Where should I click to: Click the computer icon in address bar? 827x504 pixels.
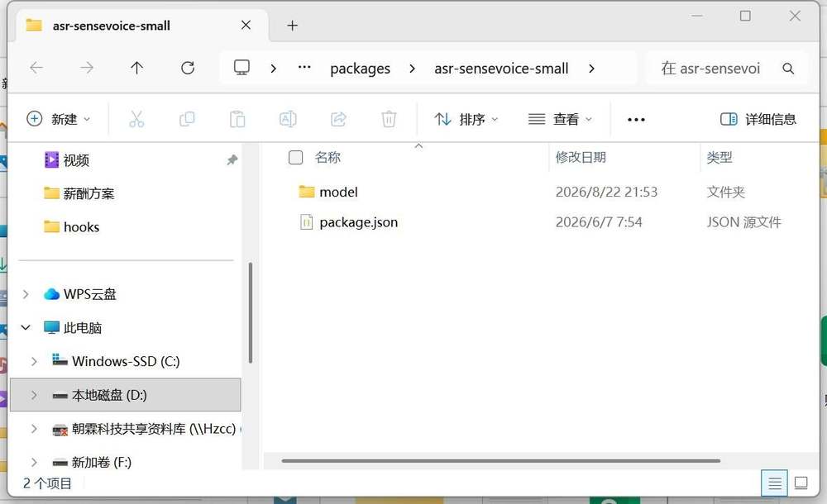pyautogui.click(x=241, y=68)
